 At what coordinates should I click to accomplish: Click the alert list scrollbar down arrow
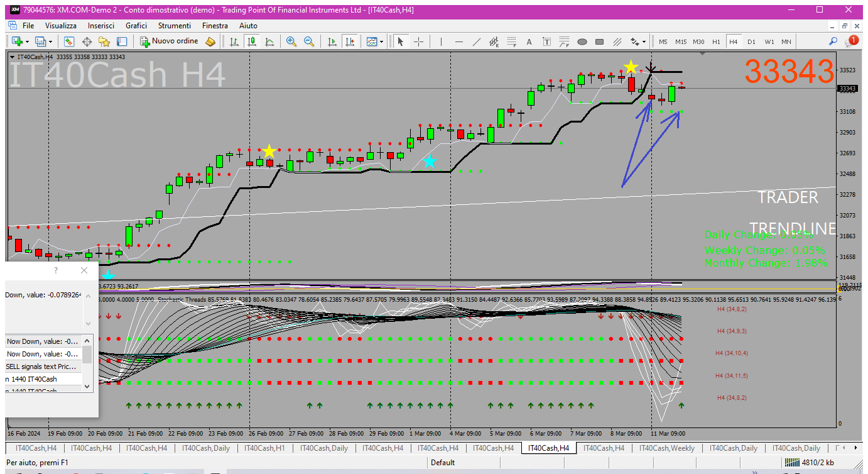[x=87, y=387]
